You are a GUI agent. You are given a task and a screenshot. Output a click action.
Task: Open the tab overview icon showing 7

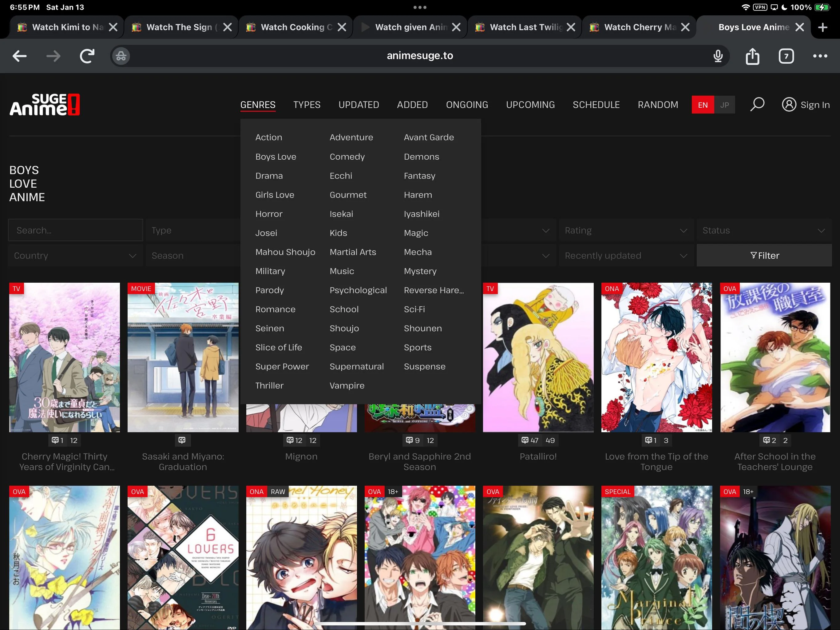click(x=786, y=56)
